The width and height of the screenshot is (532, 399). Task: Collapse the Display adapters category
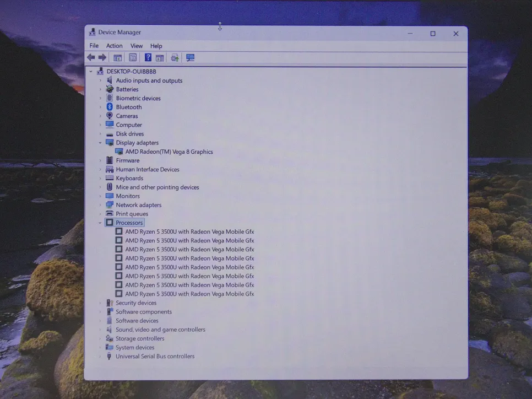point(100,143)
